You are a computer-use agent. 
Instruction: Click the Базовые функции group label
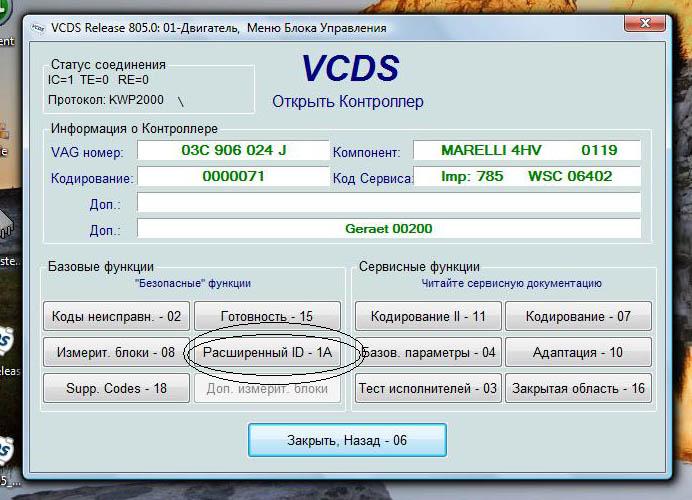coord(101,267)
